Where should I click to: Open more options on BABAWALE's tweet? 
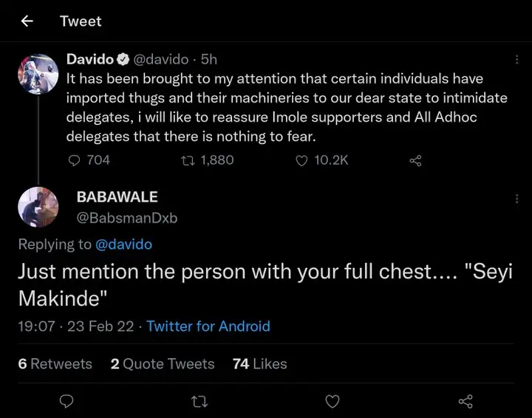coord(516,199)
